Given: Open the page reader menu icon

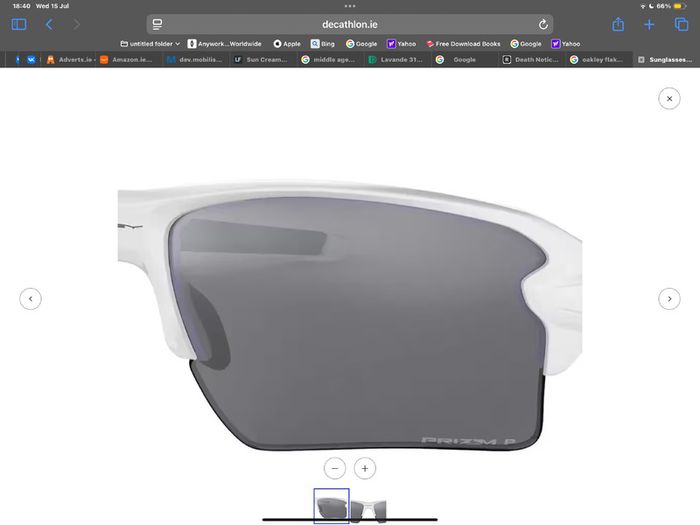Looking at the screenshot, I should coord(157,25).
